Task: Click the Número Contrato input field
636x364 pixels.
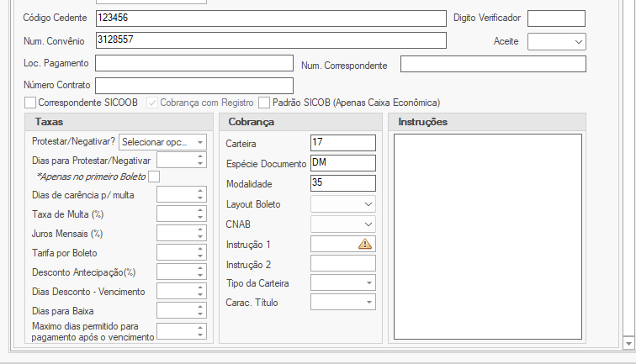Action: (193, 86)
